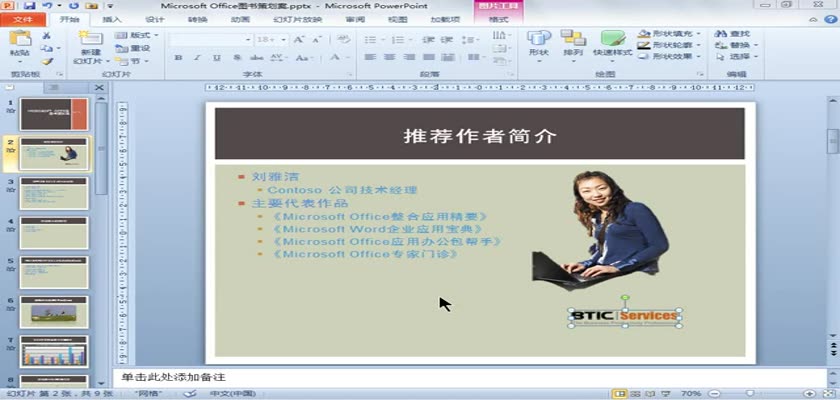Screen dimensions: 840x400
Task: Undo the last action
Action: click(x=47, y=6)
